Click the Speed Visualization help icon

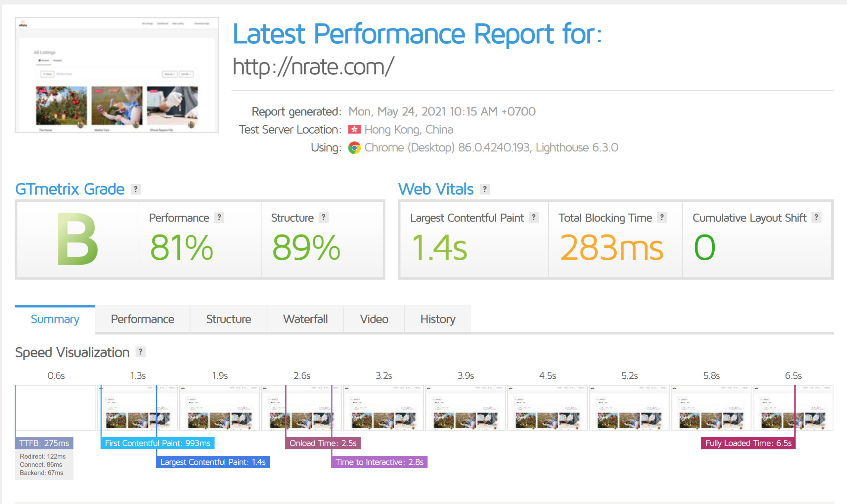pos(140,352)
